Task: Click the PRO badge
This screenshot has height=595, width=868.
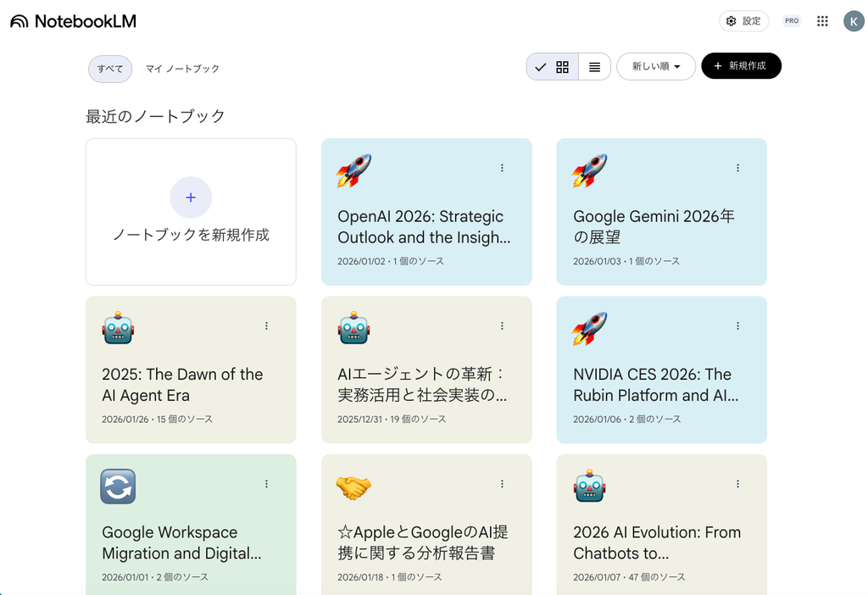Action: [792, 21]
